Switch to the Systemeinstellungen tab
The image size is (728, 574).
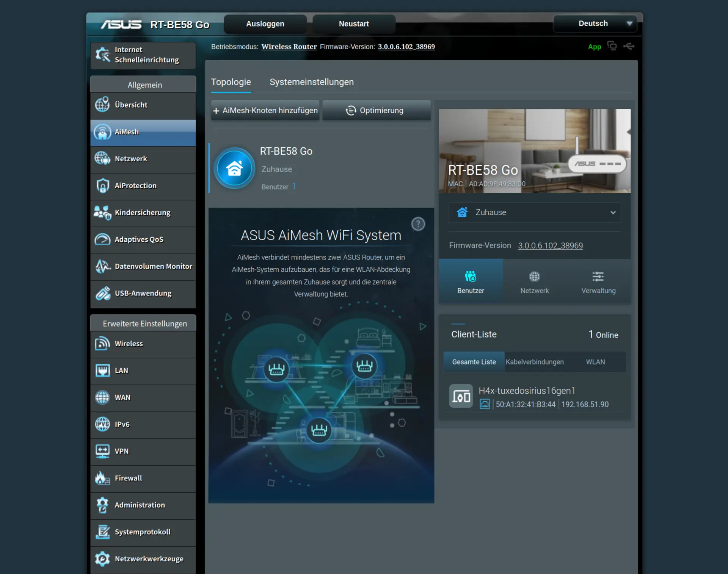tap(311, 82)
